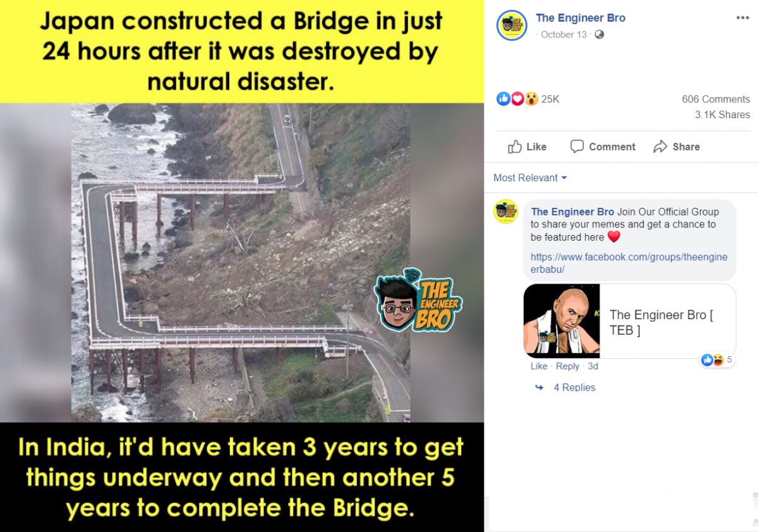Click Reply under the pinned comment
This screenshot has height=532, width=758.
(567, 366)
